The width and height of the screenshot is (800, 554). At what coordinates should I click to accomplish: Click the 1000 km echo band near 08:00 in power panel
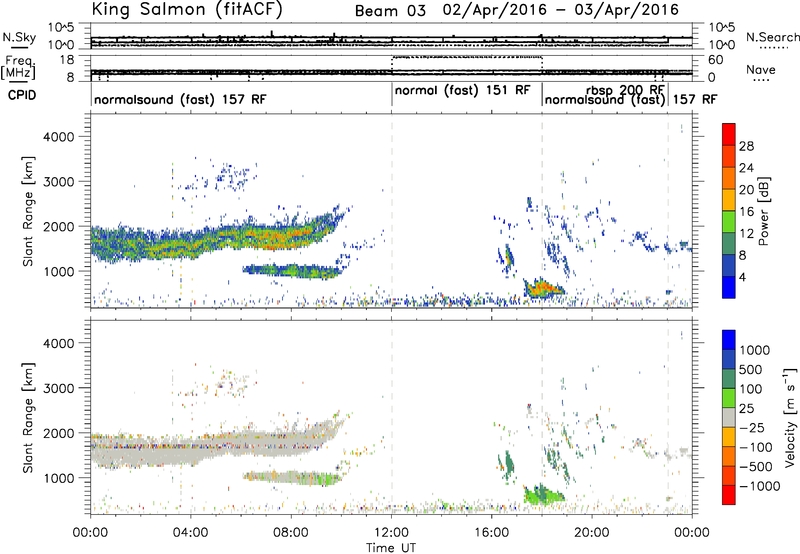(292, 271)
